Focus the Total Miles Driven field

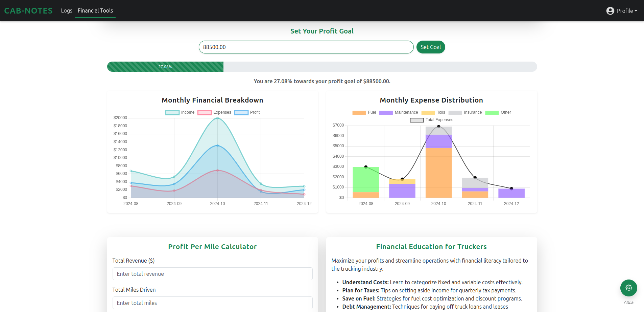212,303
